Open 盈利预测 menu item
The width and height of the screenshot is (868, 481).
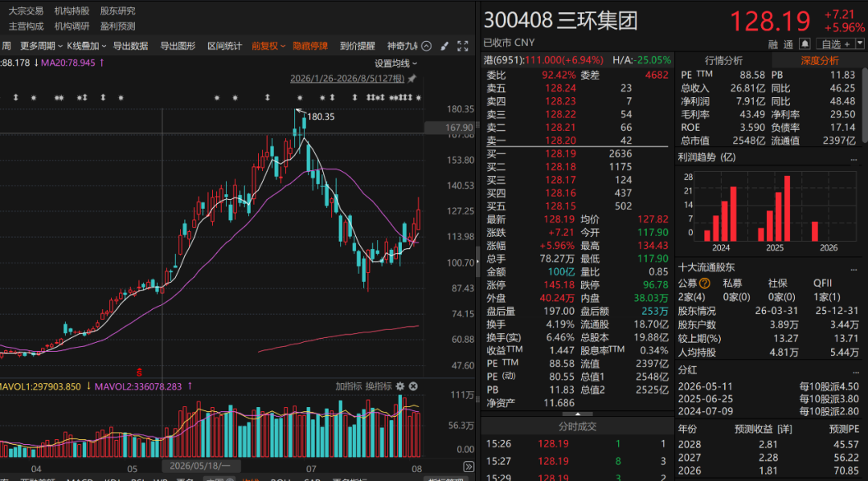click(117, 26)
